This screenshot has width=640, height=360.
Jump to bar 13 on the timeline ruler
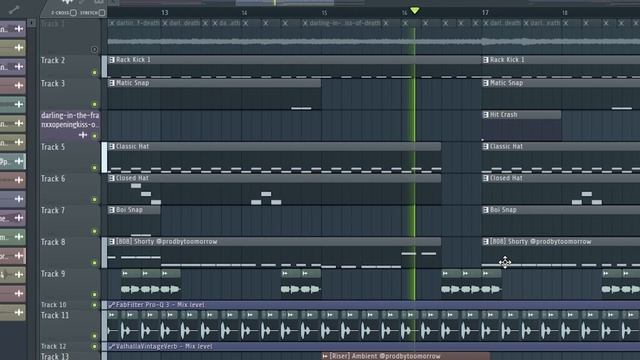coord(164,13)
